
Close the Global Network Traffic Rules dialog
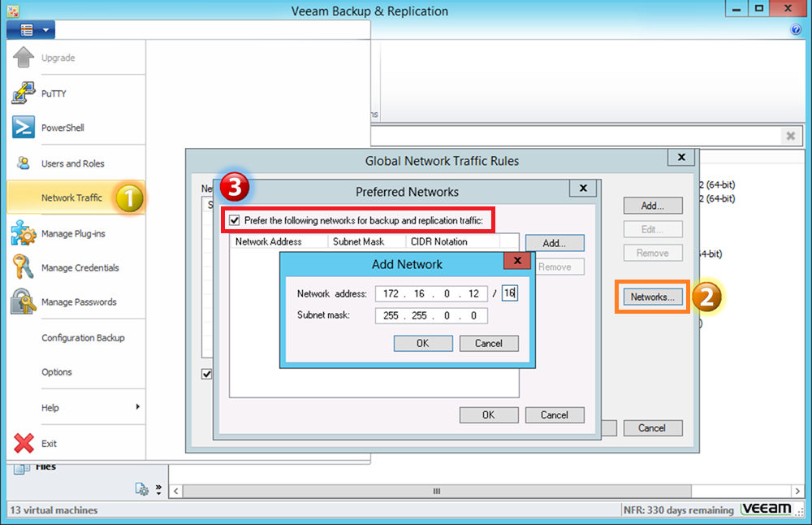(x=681, y=157)
